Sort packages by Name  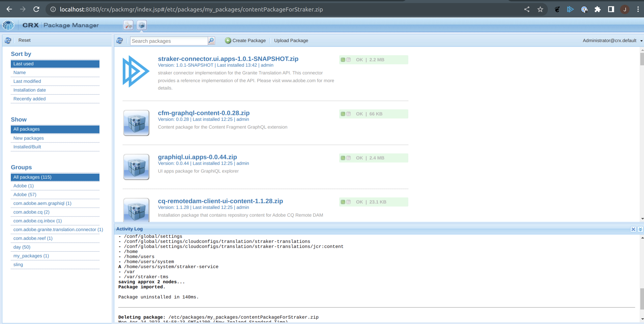55,73
